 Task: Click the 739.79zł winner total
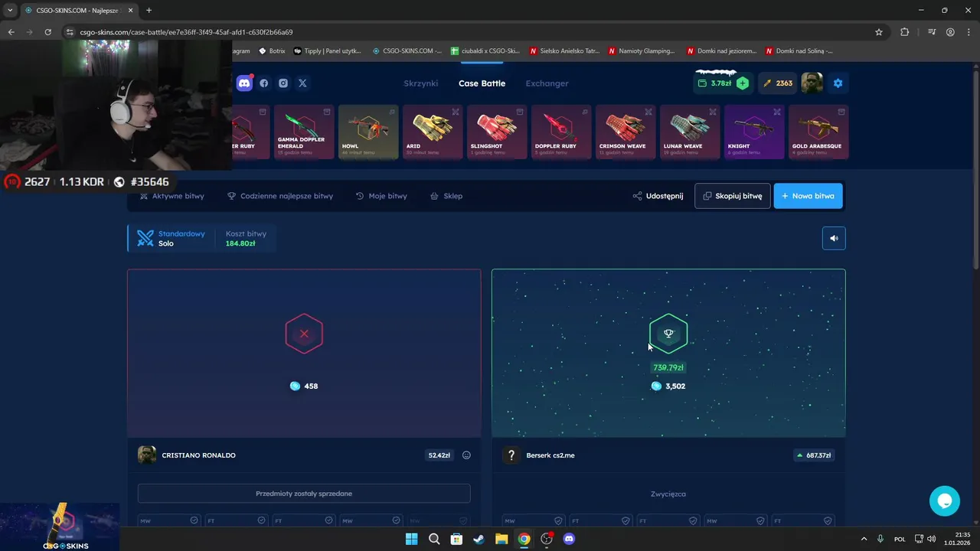668,368
